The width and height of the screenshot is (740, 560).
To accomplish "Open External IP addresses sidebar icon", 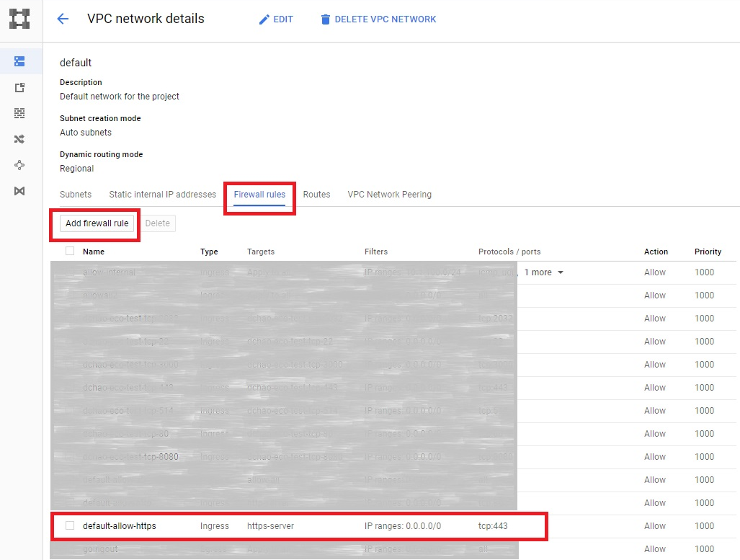I will (19, 87).
